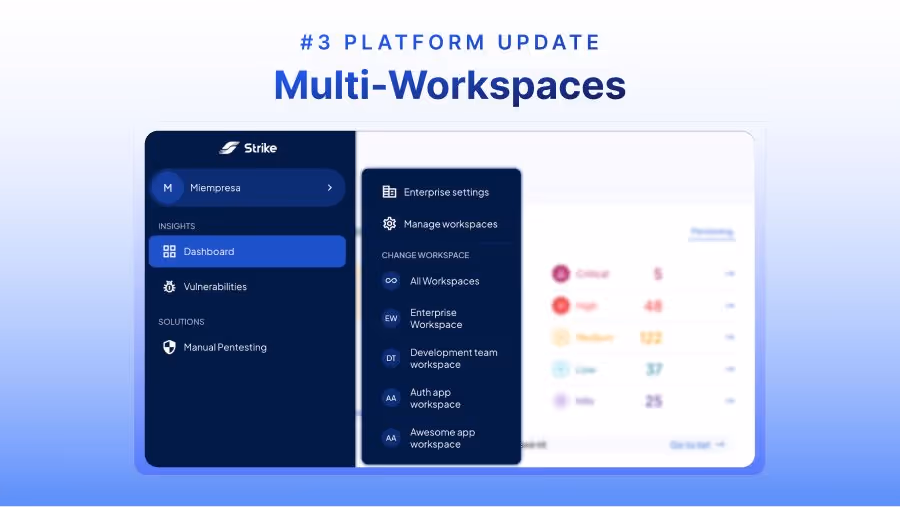This screenshot has width=900, height=507.
Task: Click the Manage workspaces gear icon
Action: (389, 223)
